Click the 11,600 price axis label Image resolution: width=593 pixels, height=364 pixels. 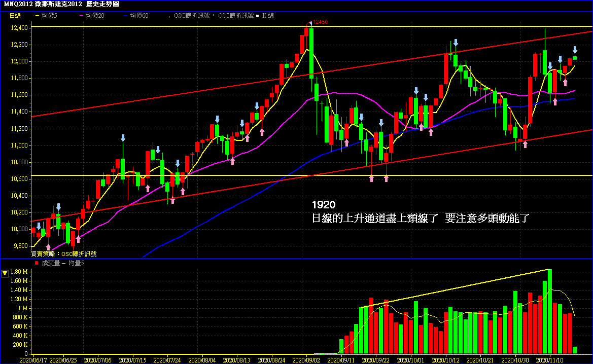[x=19, y=95]
